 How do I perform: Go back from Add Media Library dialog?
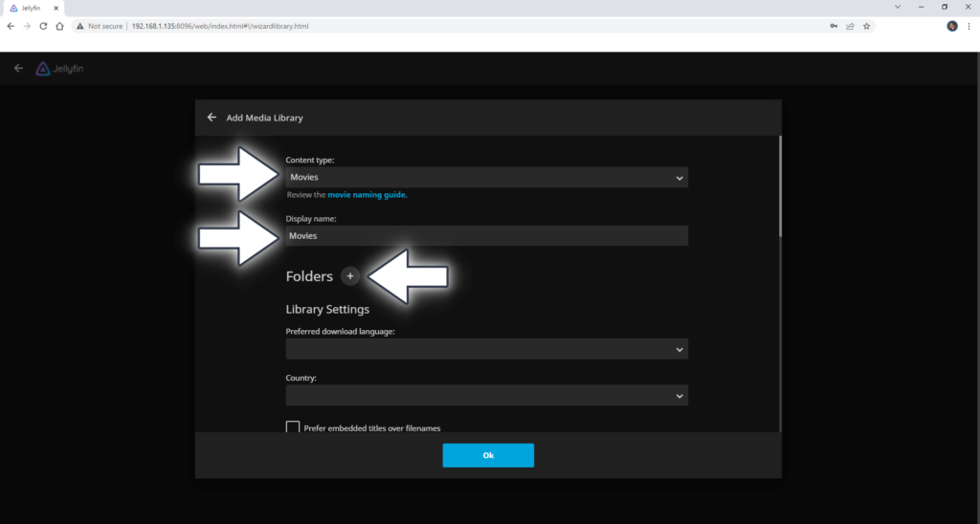tap(212, 118)
